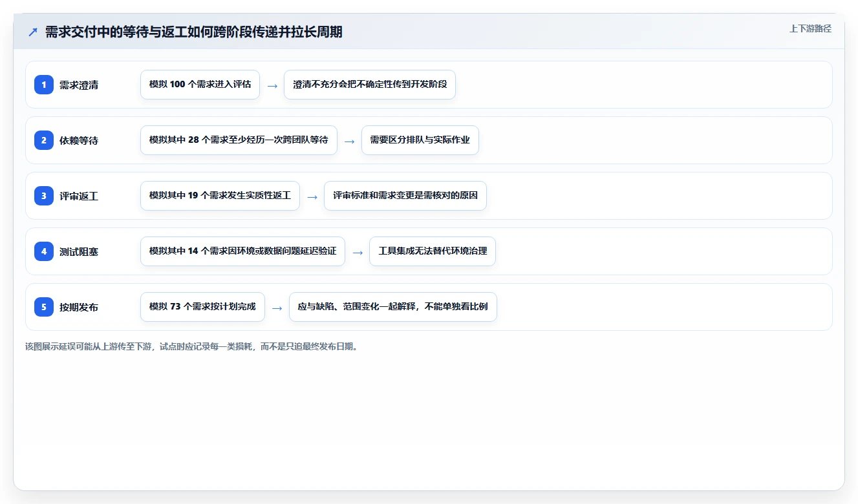The image size is (858, 504).
Task: Click the arrow icon beside the title
Action: [x=33, y=32]
